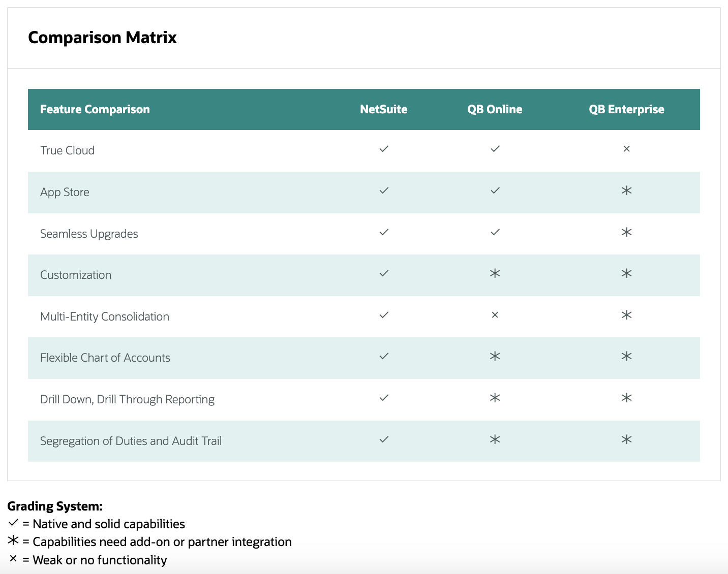Image resolution: width=728 pixels, height=574 pixels.
Task: Click 'Weak or no functionality' legend text
Action: click(100, 560)
